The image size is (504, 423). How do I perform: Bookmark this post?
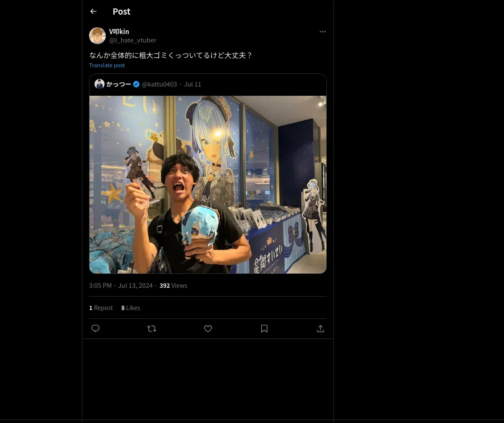264,328
